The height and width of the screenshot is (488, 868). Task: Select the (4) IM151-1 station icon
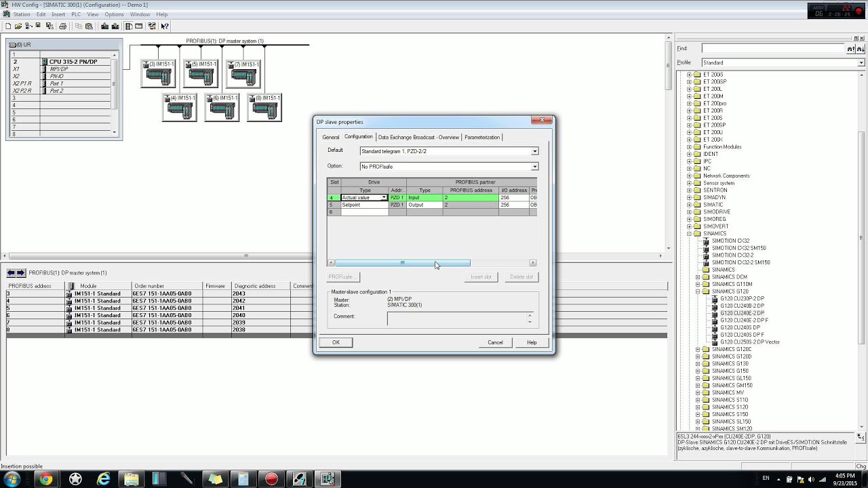point(180,107)
